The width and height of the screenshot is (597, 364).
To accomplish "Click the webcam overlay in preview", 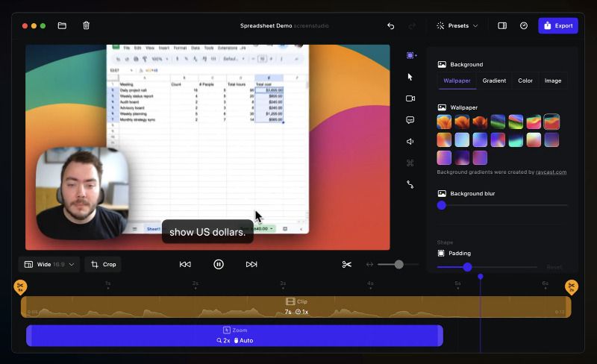I will (82, 193).
